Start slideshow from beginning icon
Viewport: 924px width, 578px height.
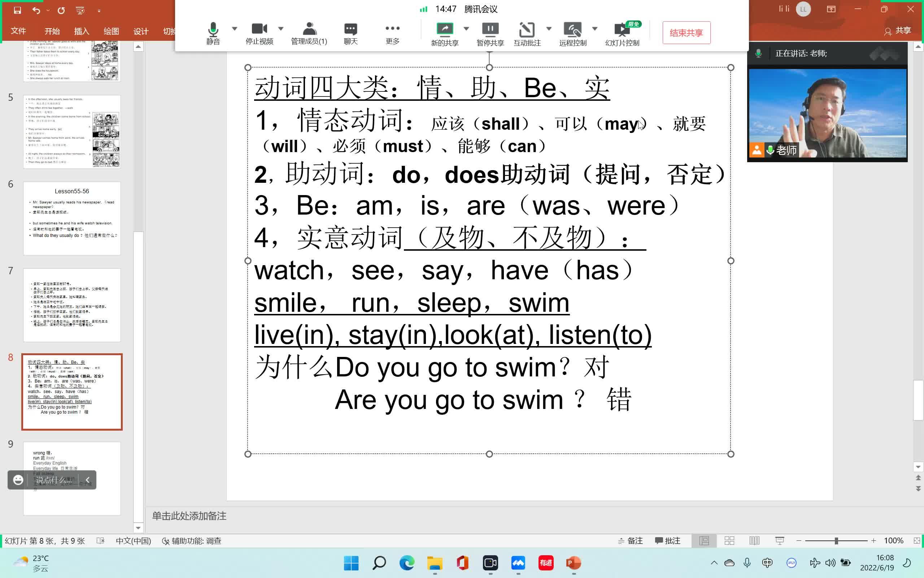[80, 10]
